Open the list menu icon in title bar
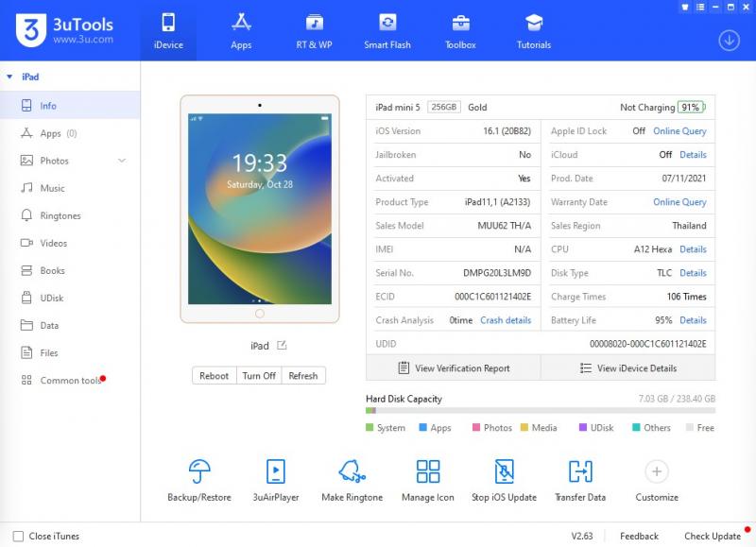The image size is (756, 547). click(x=700, y=7)
